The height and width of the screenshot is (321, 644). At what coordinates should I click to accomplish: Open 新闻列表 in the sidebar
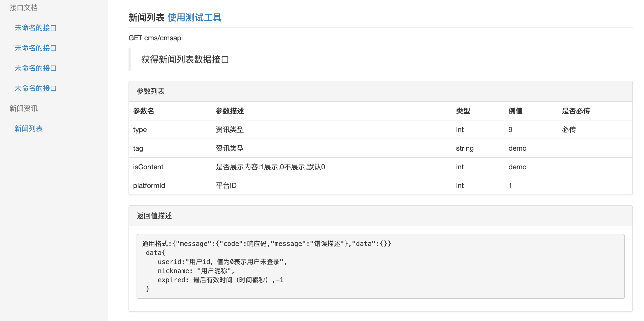point(28,129)
